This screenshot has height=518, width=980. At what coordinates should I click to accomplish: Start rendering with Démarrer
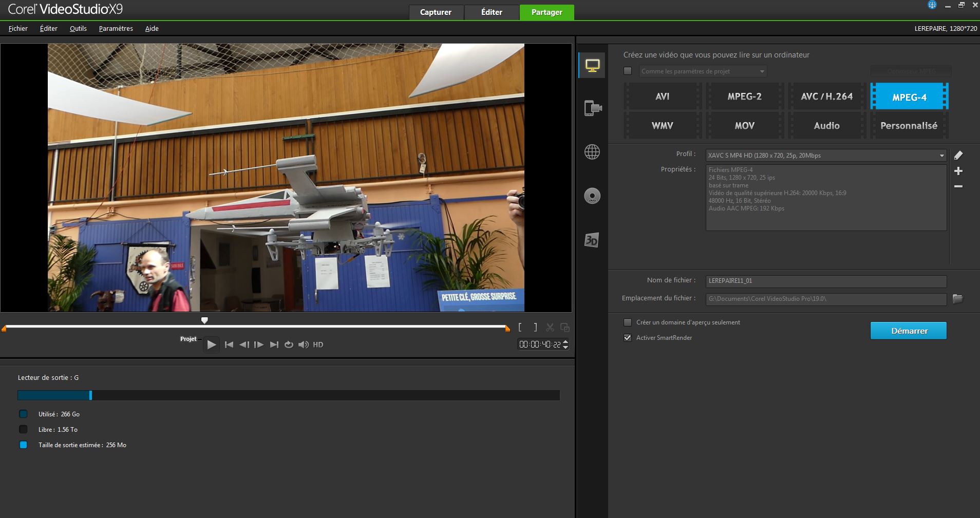[909, 331]
